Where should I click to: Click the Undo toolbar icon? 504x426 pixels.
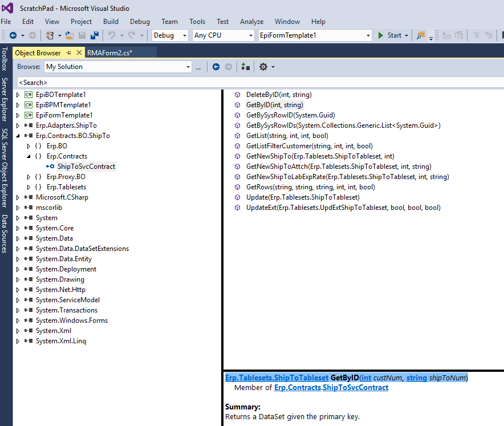pos(112,35)
